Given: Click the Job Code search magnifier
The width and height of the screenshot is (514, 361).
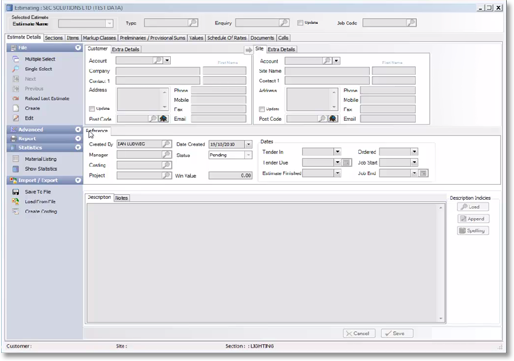Looking at the screenshot, I should [x=411, y=23].
